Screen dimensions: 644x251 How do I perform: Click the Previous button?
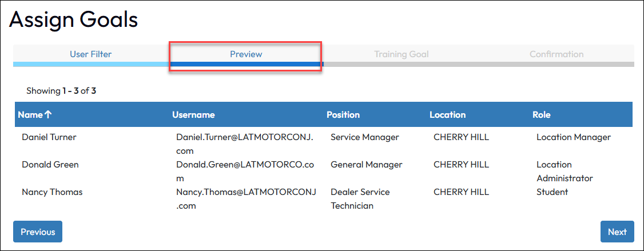pos(38,232)
